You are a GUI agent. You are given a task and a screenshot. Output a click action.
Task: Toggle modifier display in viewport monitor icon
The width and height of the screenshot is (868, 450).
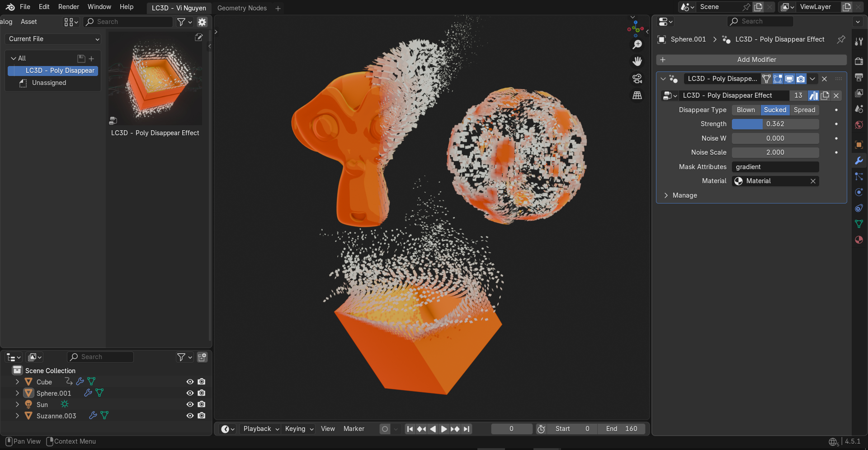click(x=789, y=79)
